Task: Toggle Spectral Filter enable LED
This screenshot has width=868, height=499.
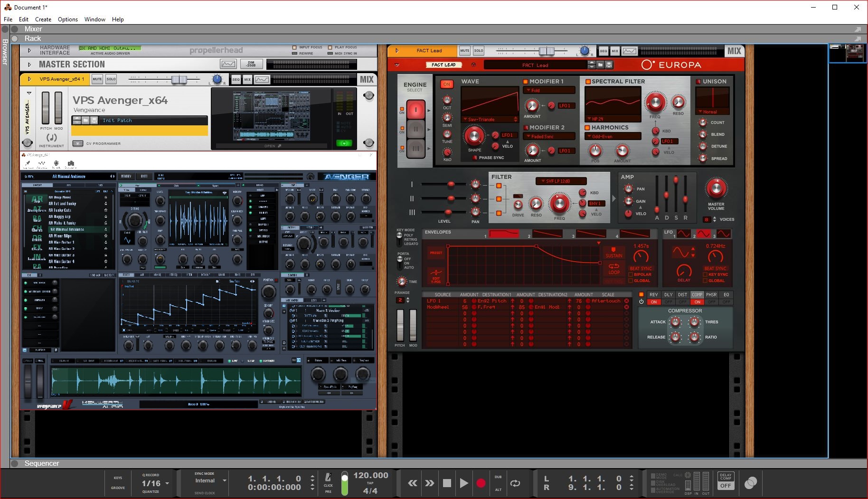Action: (588, 82)
